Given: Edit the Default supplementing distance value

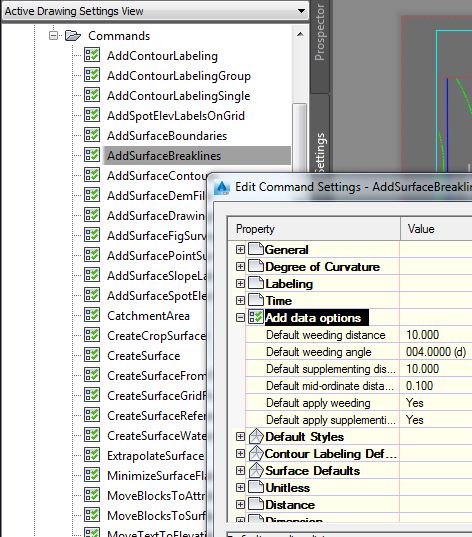Looking at the screenshot, I should (x=436, y=369).
